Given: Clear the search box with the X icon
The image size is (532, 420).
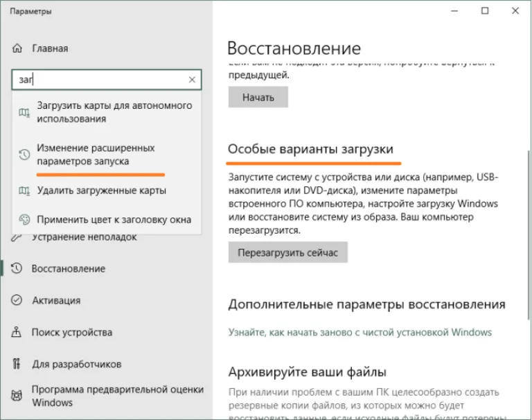Looking at the screenshot, I should click(192, 80).
